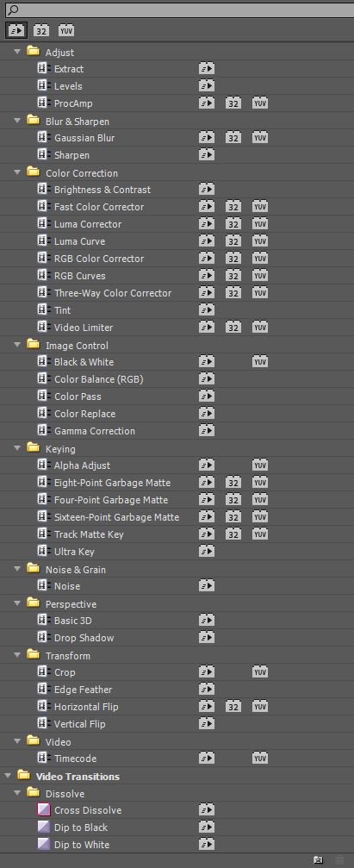The image size is (354, 868).
Task: Collapse the Adjust folder
Action: click(17, 52)
